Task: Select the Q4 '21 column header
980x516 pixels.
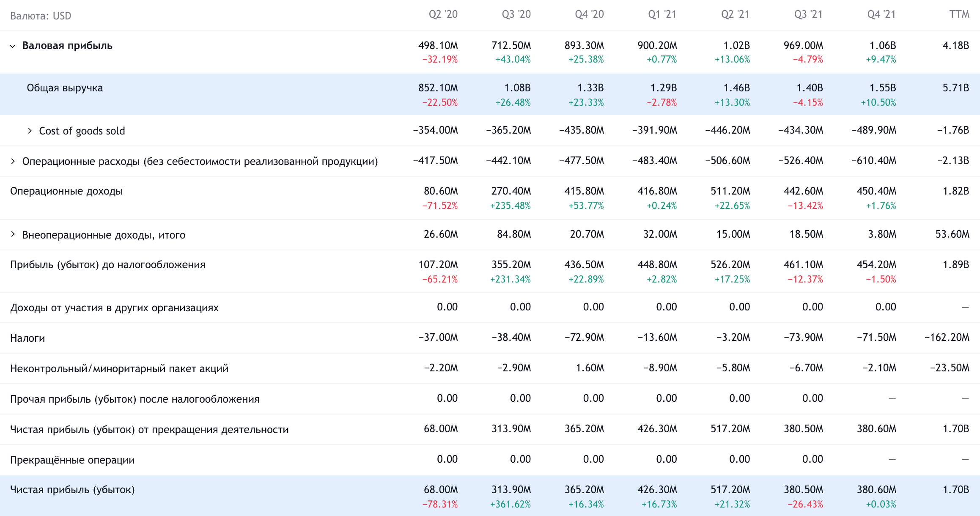Action: 881,15
